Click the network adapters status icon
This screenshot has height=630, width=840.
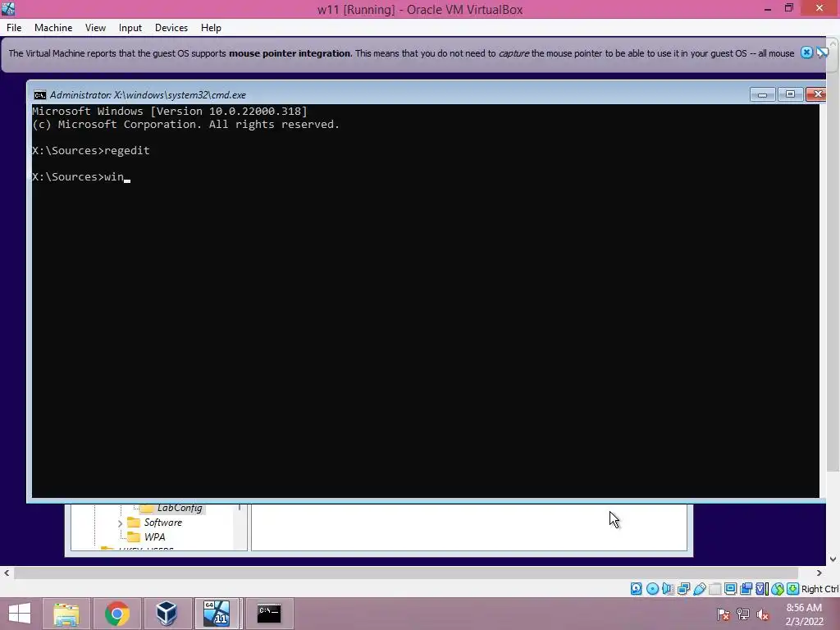click(x=683, y=589)
